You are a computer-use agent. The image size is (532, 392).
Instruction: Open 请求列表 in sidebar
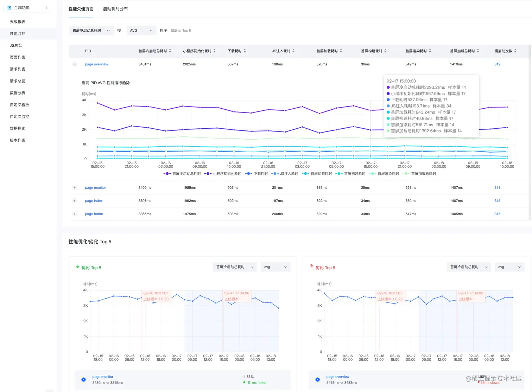(x=18, y=69)
